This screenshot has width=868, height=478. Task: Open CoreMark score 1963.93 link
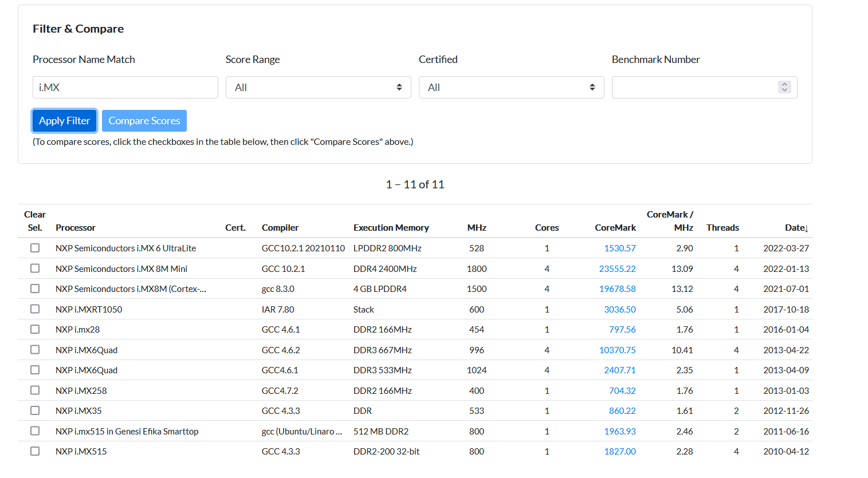pyautogui.click(x=620, y=431)
